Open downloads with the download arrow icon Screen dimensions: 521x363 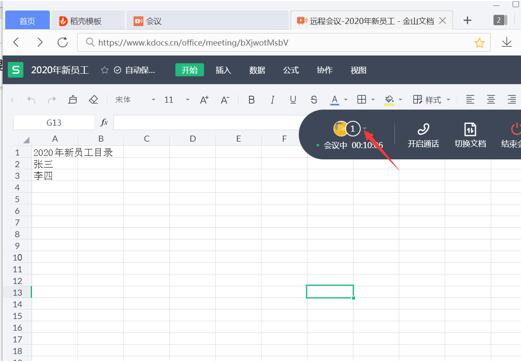coord(507,42)
